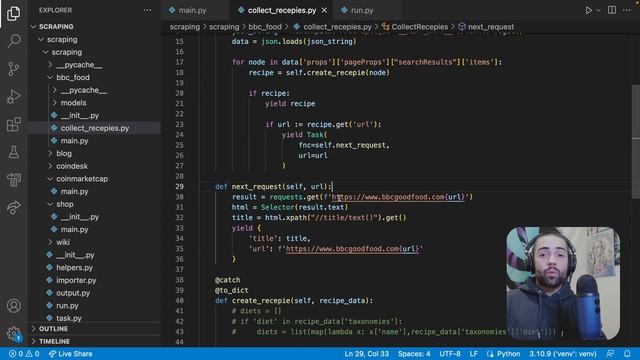Open feedback icon in status bar

click(610, 354)
